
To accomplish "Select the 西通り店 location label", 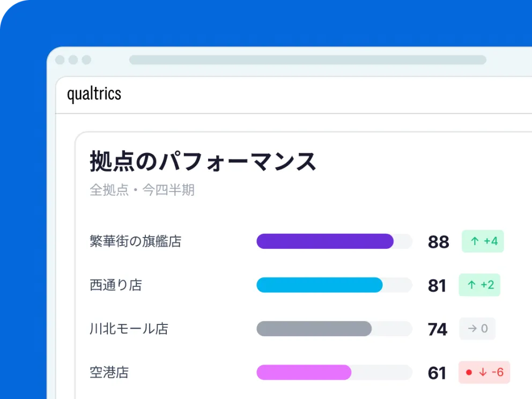I will pos(116,285).
